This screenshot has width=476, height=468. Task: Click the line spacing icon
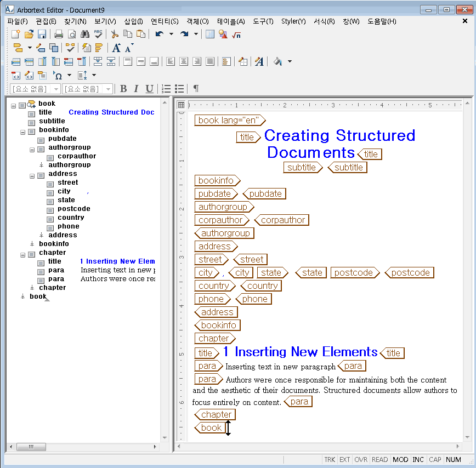click(x=83, y=75)
